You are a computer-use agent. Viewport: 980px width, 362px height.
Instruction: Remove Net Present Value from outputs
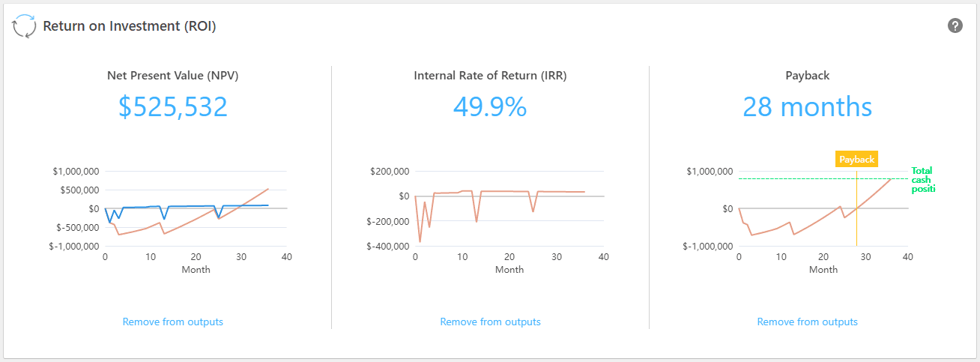[x=172, y=322]
